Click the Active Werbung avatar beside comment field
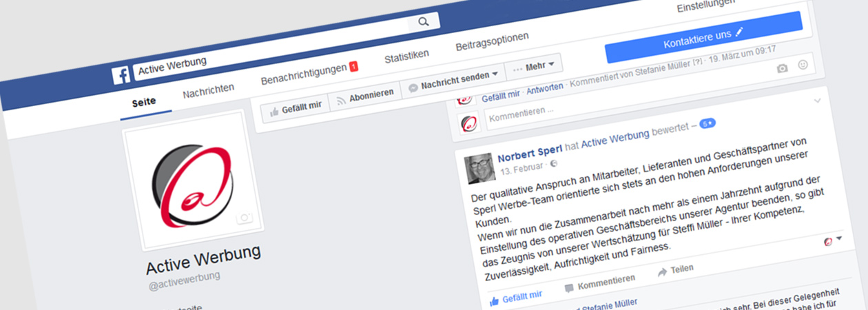Viewport: 868px width, 310px height. pos(471,123)
